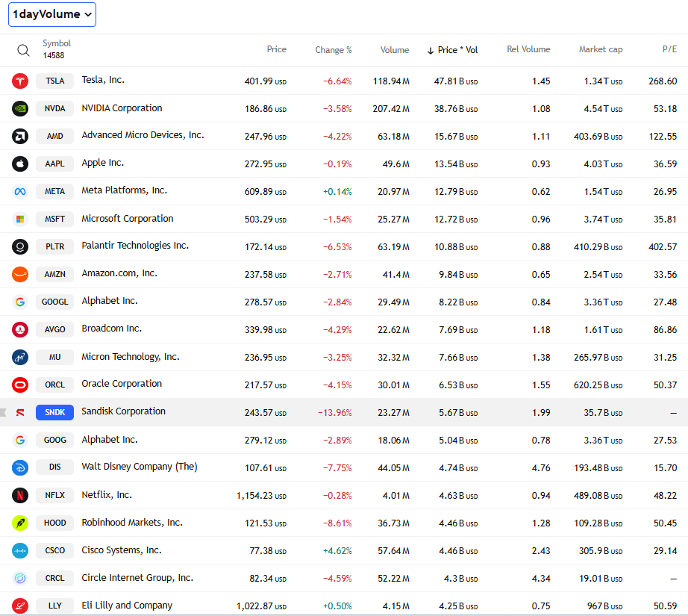Open the 1dayVolume screen dropdown
The width and height of the screenshot is (688, 616).
click(52, 14)
